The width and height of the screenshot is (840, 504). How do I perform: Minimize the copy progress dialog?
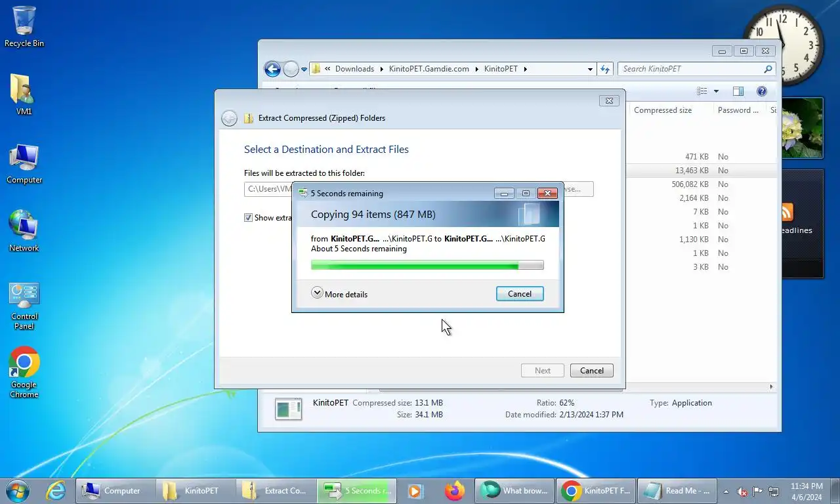(x=504, y=194)
